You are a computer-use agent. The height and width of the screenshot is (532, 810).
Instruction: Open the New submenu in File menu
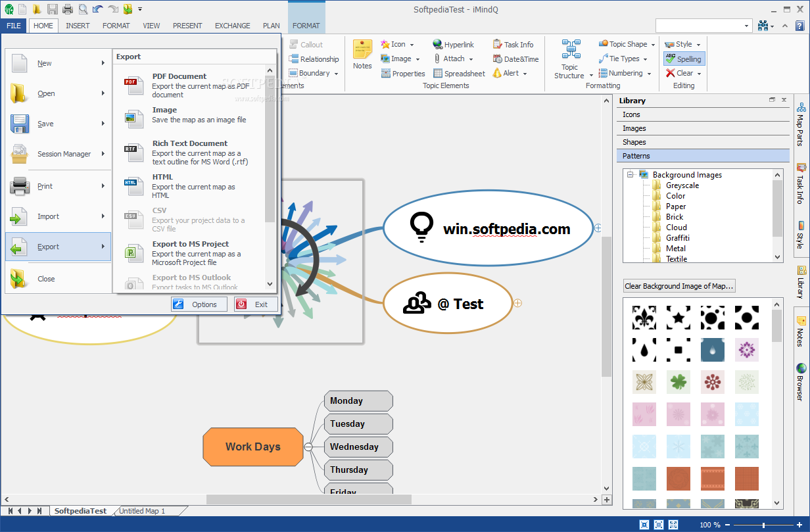point(58,63)
